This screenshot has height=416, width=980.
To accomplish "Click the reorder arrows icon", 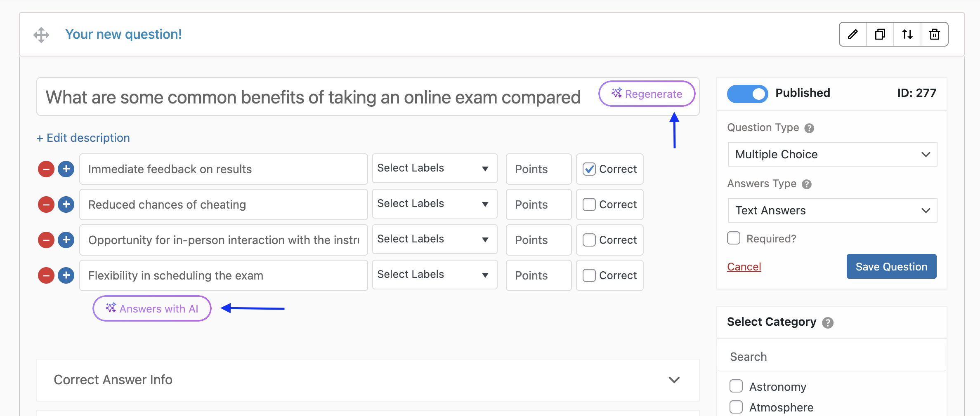I will (907, 34).
